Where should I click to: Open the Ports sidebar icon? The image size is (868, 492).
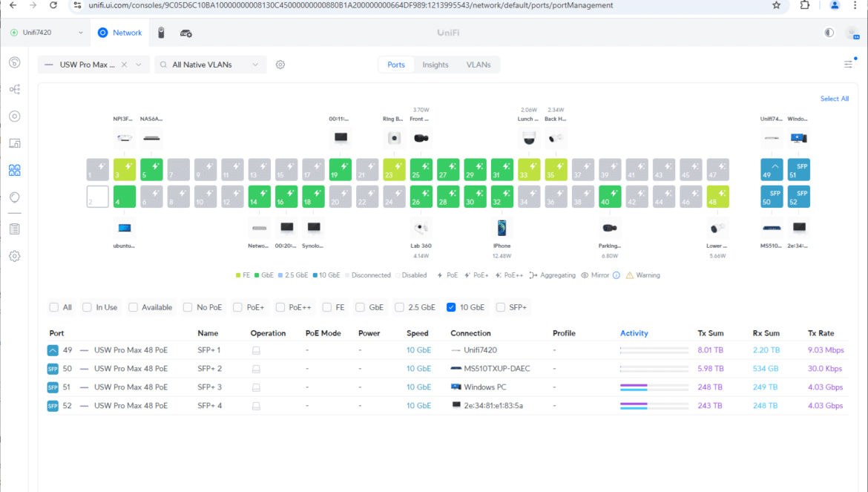(x=15, y=170)
